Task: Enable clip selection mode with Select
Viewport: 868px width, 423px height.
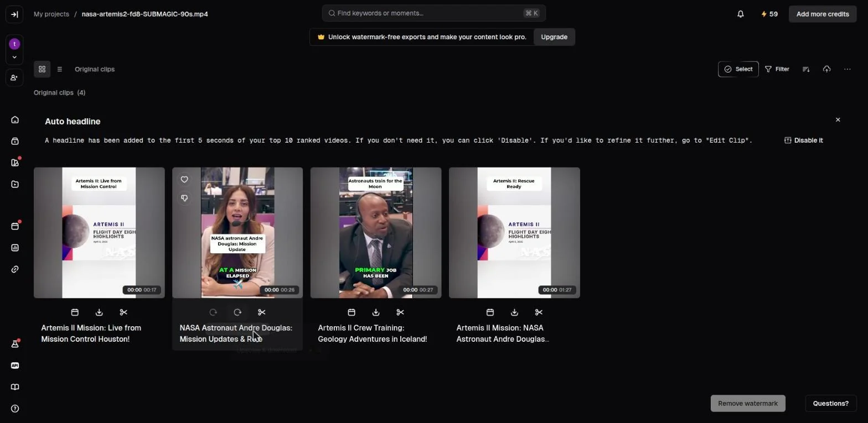Action: pyautogui.click(x=738, y=69)
